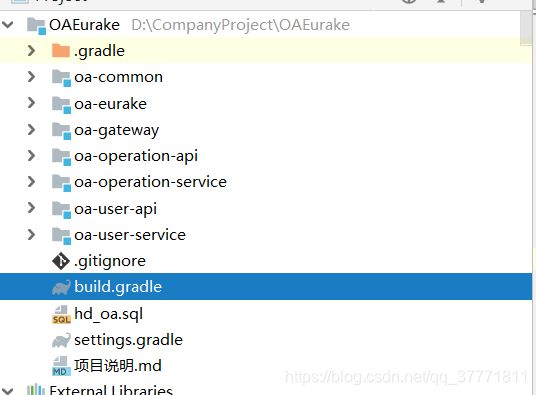The image size is (536, 395).
Task: Click the .gitignore git file icon
Action: pos(61,261)
